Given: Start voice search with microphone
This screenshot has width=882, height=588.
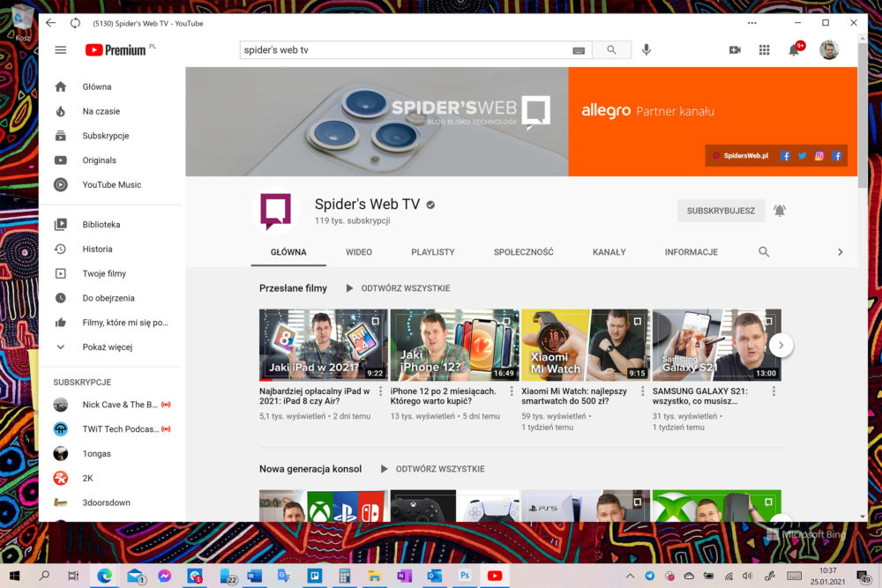Looking at the screenshot, I should pyautogui.click(x=647, y=50).
